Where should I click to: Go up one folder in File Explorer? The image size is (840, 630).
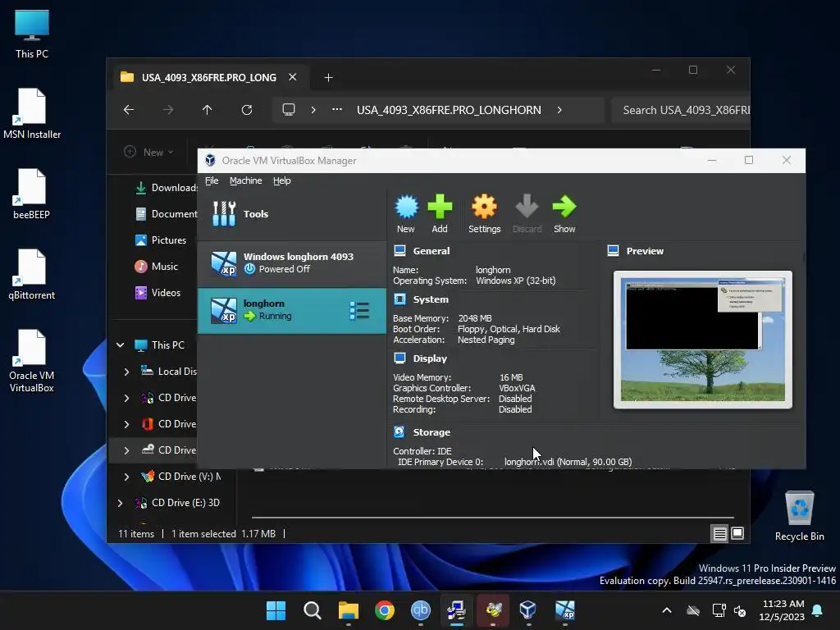208,110
